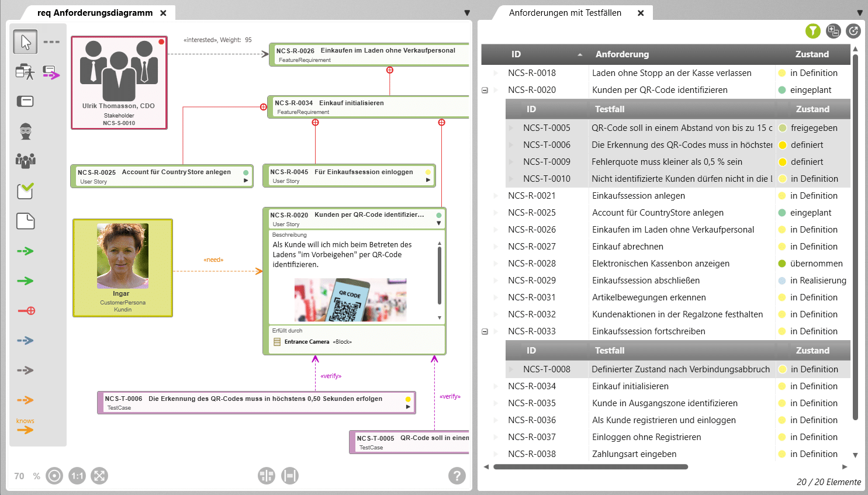Collapse test cases of row NCS-R-0033
Viewport: 868px width, 495px height.
click(x=485, y=331)
